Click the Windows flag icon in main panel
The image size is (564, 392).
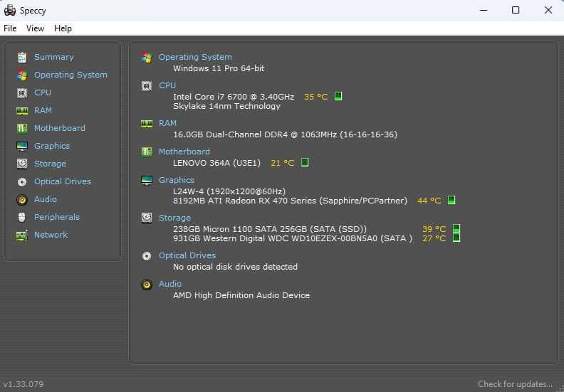point(147,57)
